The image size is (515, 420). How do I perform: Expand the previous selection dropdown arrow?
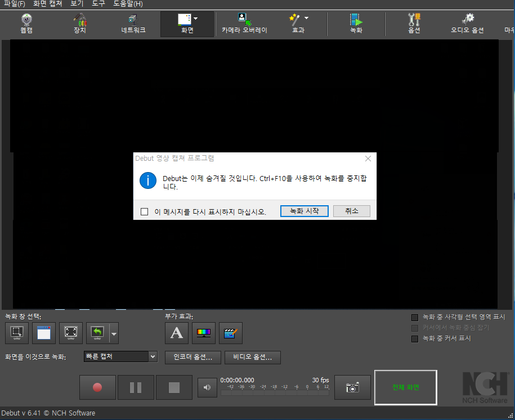coord(114,334)
